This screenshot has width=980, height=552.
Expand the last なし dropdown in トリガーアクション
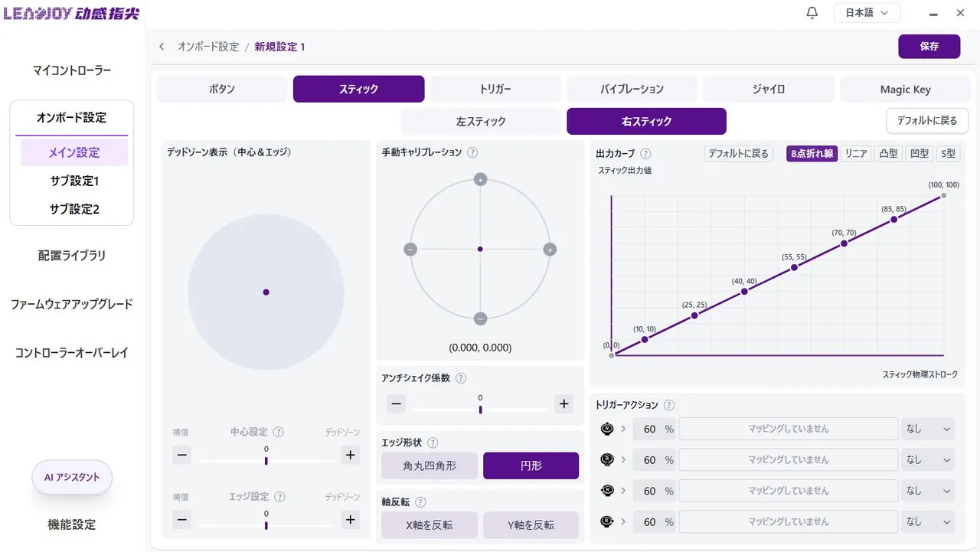tap(928, 522)
